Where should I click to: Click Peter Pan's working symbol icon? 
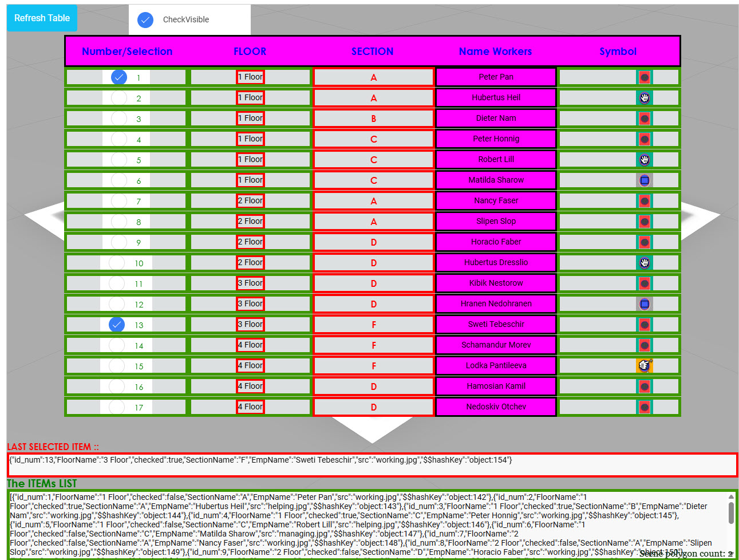pos(645,77)
